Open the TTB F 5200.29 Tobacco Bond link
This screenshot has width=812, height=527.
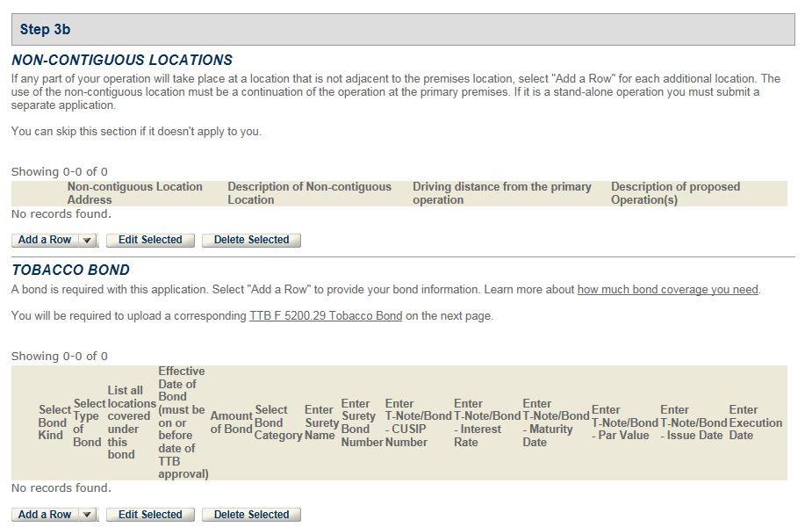[326, 316]
